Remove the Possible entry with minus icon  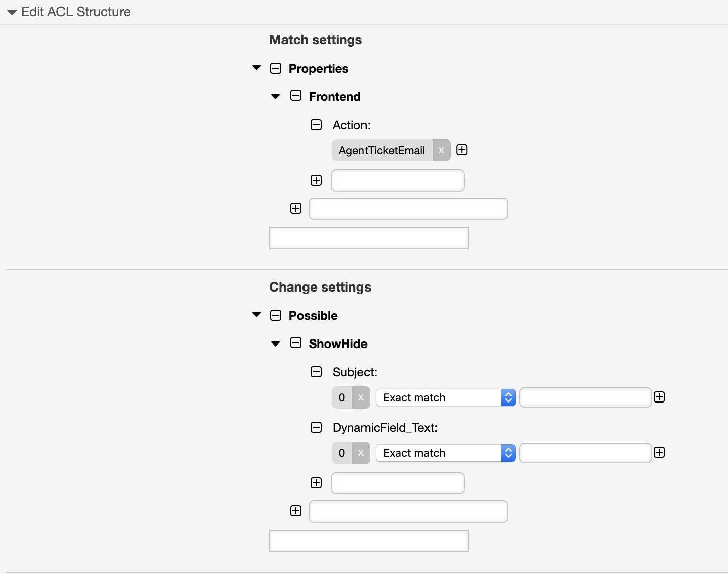276,315
